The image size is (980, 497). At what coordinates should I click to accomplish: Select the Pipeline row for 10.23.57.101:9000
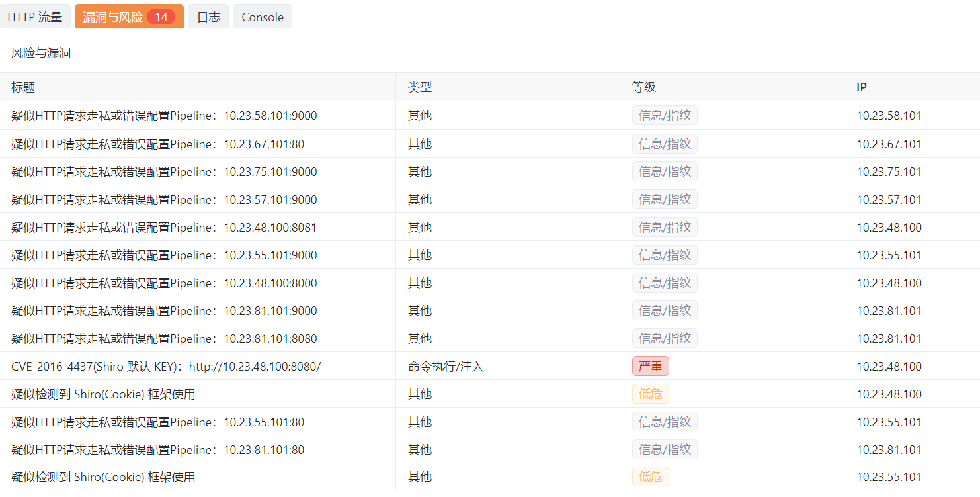coord(490,199)
